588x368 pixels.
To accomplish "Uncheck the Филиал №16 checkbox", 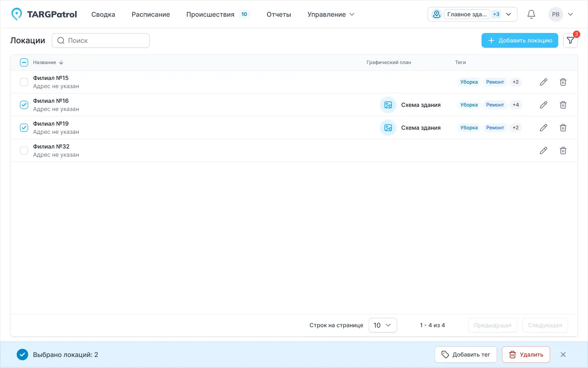I will [24, 105].
